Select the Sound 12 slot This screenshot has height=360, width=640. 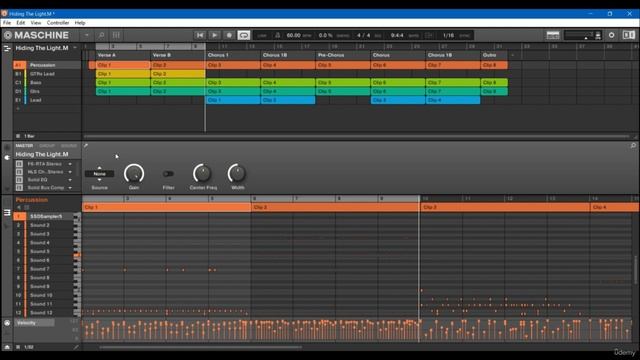[44, 313]
